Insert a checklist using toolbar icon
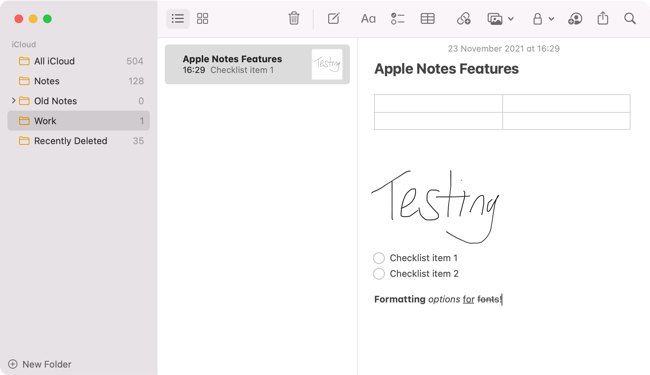Viewport: 650px width, 375px height. click(x=397, y=19)
